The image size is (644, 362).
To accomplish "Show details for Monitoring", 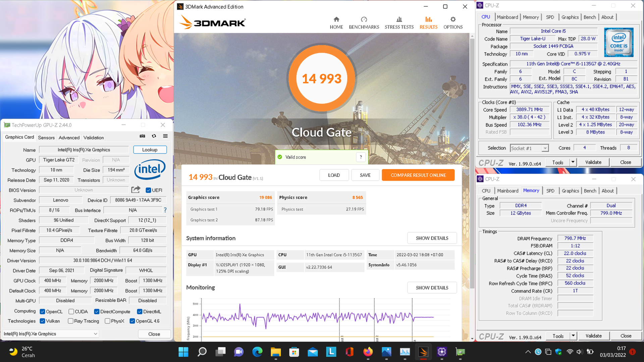I will 432,288.
